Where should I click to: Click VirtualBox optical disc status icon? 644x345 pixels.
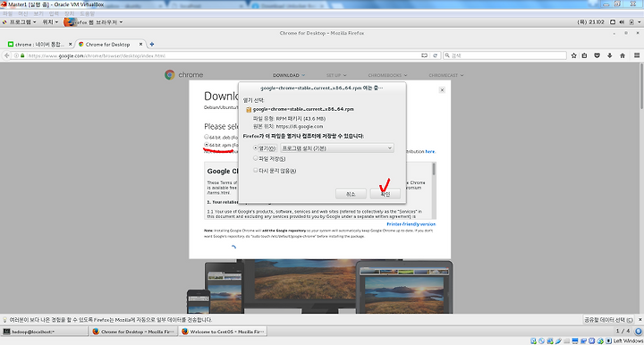click(x=541, y=341)
